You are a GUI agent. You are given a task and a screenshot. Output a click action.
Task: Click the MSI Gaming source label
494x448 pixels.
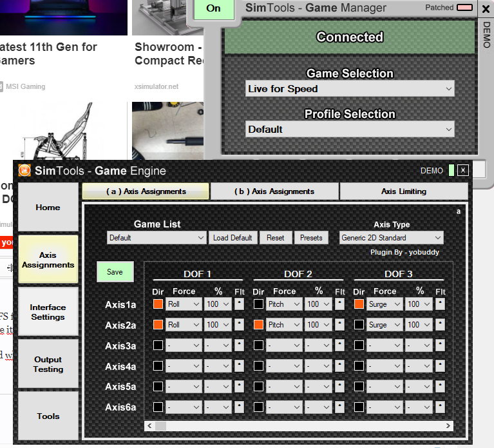[25, 86]
